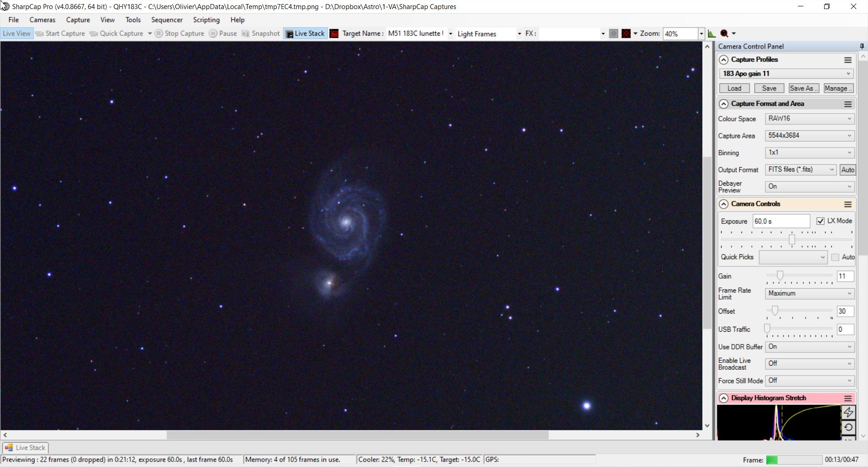Collapse the Capture Format and Area section
The height and width of the screenshot is (467, 868).
(724, 104)
